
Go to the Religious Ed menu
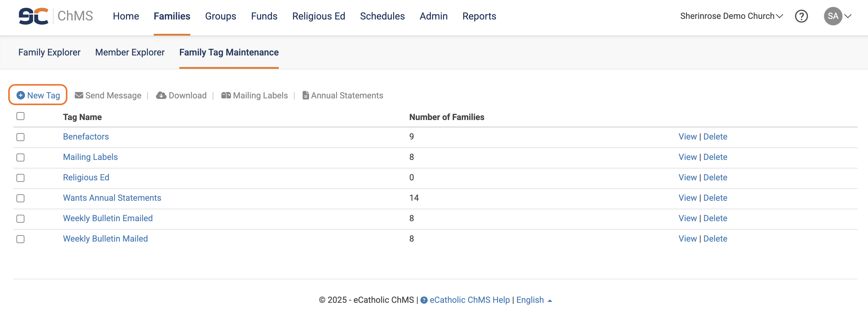(x=318, y=16)
